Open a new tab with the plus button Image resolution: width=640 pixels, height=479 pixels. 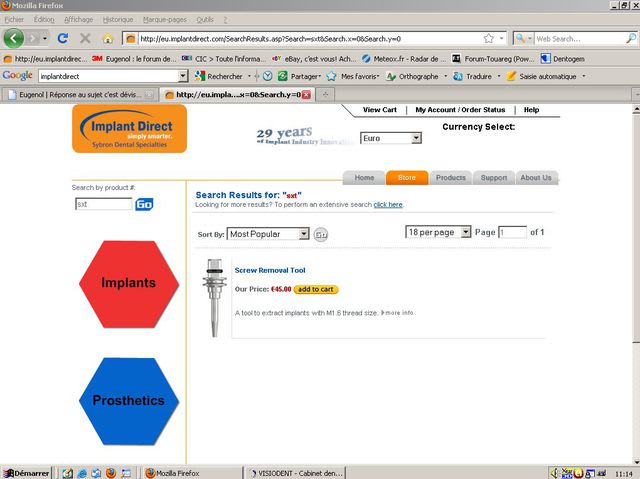coord(327,94)
